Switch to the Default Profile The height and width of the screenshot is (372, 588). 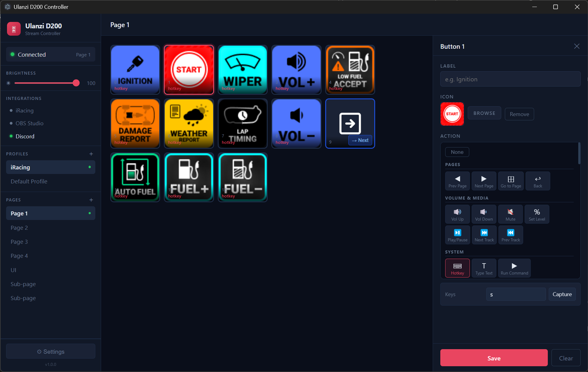click(x=51, y=182)
